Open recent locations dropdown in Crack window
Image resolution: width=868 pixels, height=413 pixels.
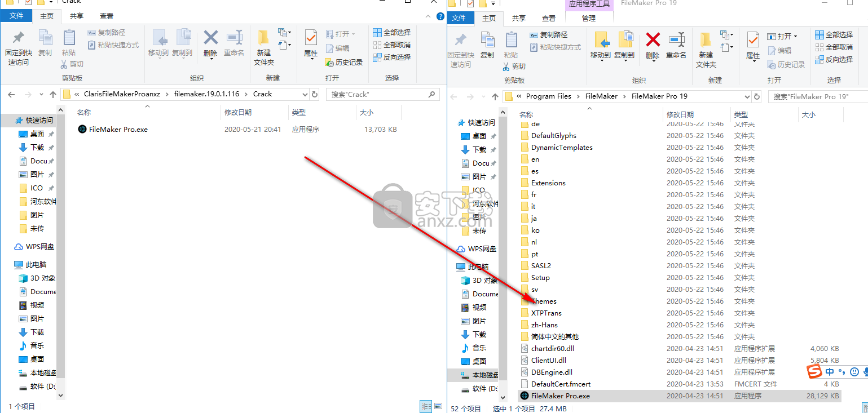(41, 94)
